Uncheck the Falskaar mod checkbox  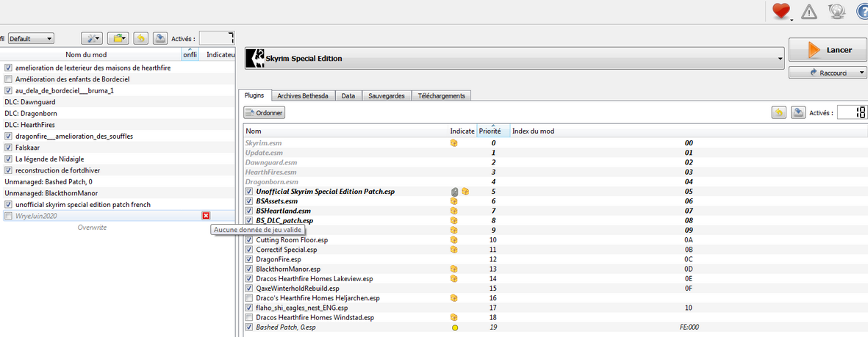pos(8,148)
